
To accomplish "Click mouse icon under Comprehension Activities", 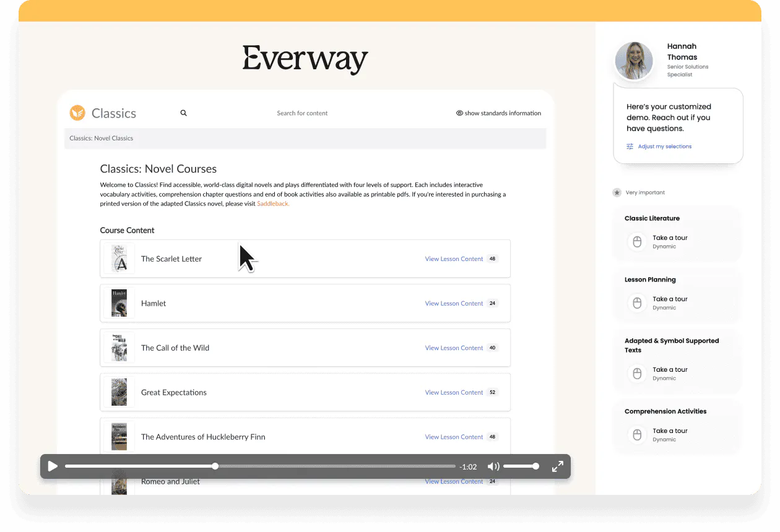I will 637,434.
